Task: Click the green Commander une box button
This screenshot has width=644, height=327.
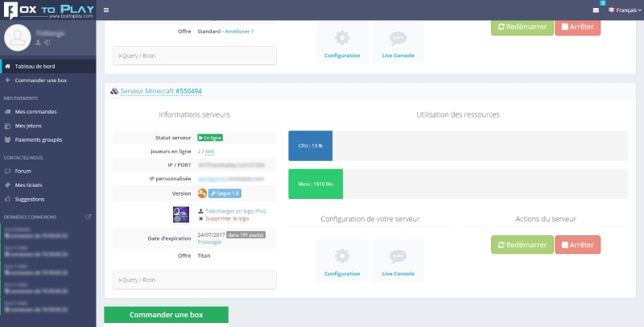Action: click(x=167, y=315)
